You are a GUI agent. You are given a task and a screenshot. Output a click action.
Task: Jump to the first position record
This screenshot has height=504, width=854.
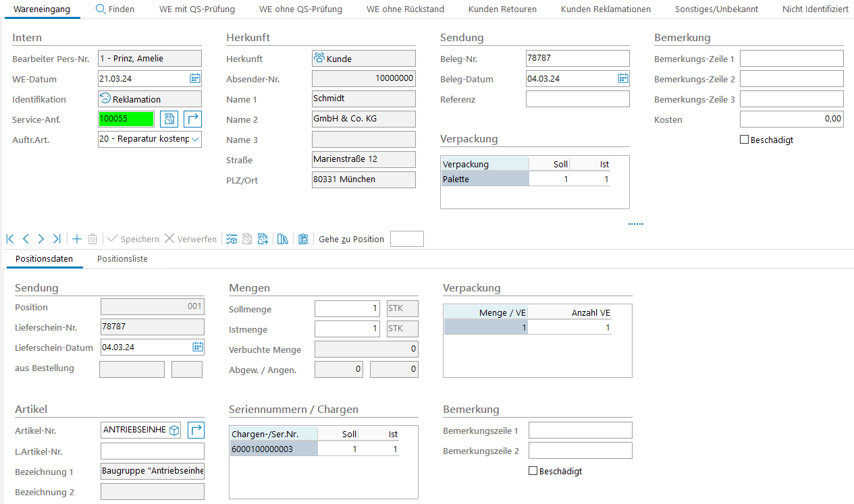10,239
